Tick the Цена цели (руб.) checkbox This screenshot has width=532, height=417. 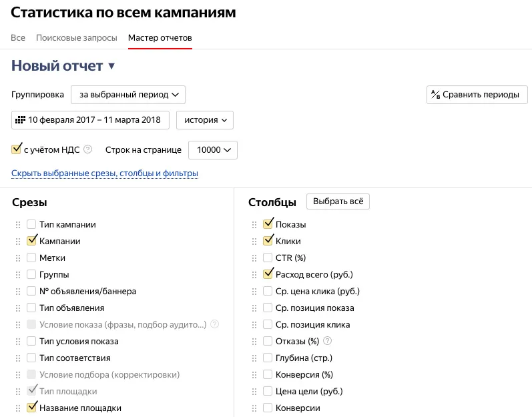268,391
